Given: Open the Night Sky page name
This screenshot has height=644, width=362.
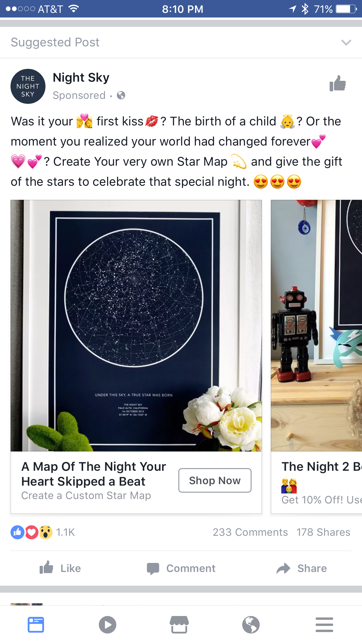Looking at the screenshot, I should (81, 78).
